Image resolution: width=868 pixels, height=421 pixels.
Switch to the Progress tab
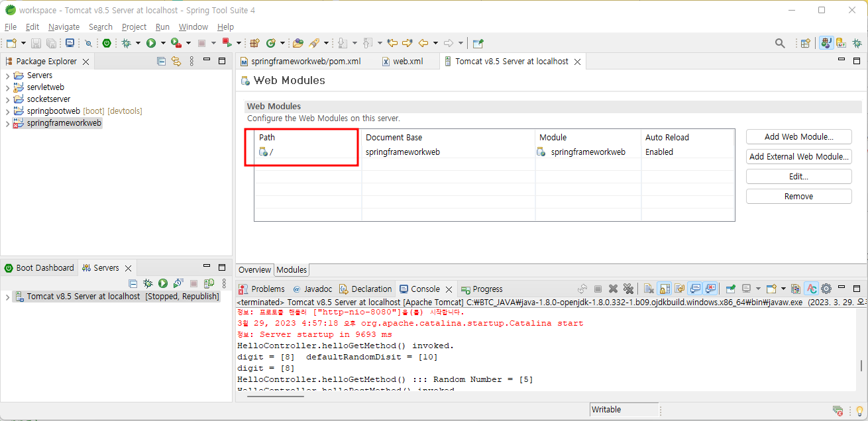(482, 289)
